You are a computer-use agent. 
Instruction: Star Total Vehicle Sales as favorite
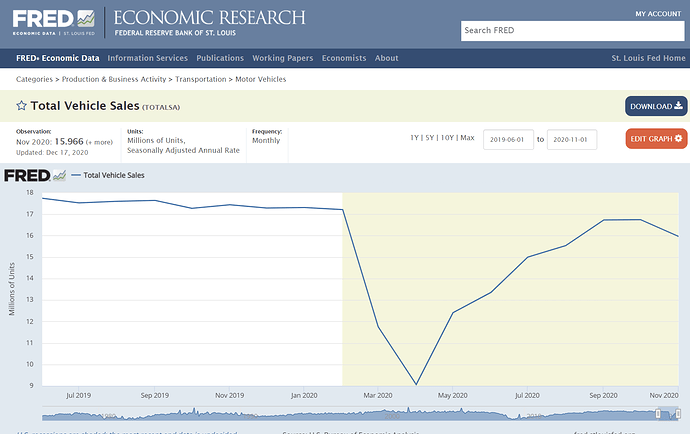(x=21, y=106)
